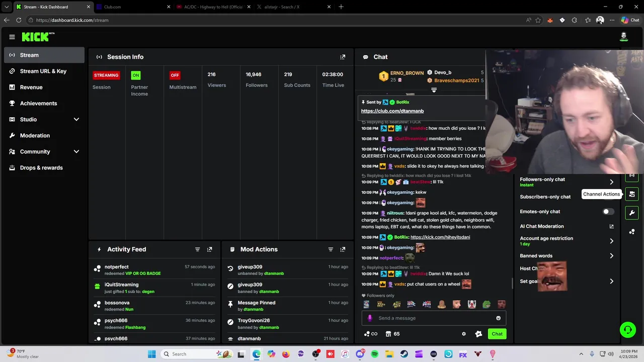This screenshot has width=644, height=362.
Task: Click in the Send a message field
Action: pyautogui.click(x=434, y=318)
